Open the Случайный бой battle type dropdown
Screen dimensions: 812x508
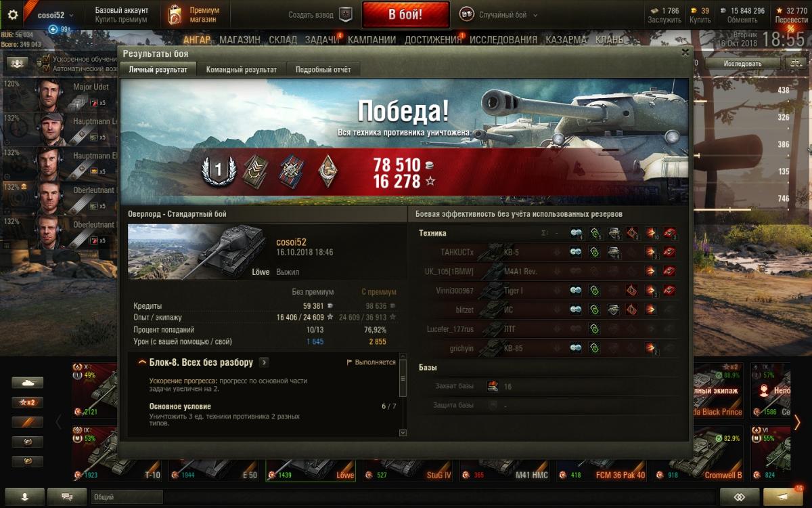(499, 14)
